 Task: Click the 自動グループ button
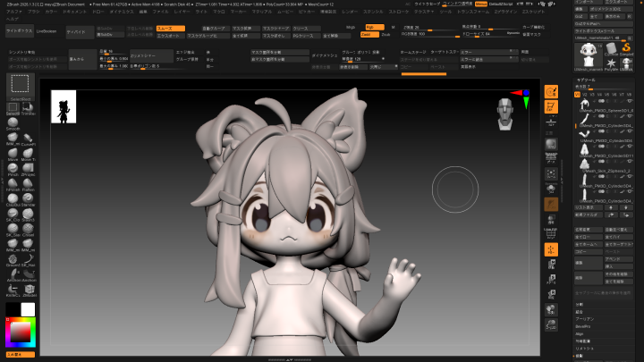click(x=216, y=29)
